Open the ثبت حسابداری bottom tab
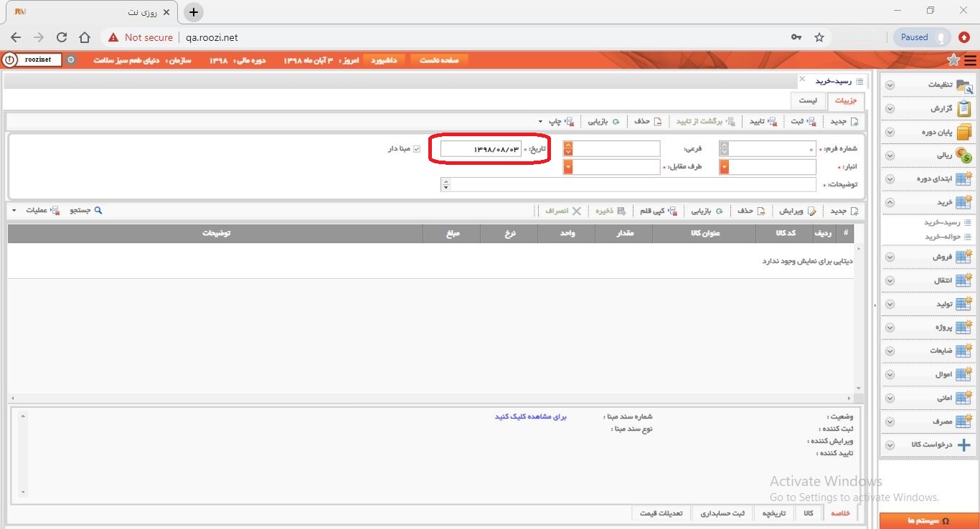 [x=722, y=513]
